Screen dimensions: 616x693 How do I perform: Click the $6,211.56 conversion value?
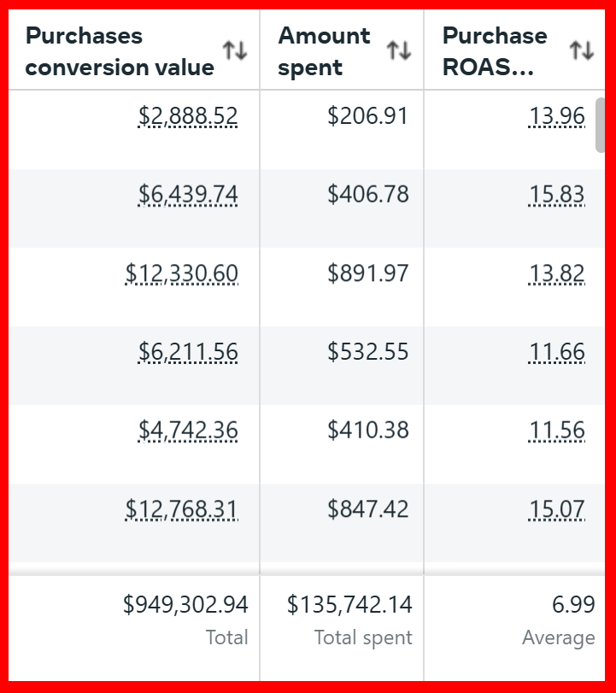[188, 352]
